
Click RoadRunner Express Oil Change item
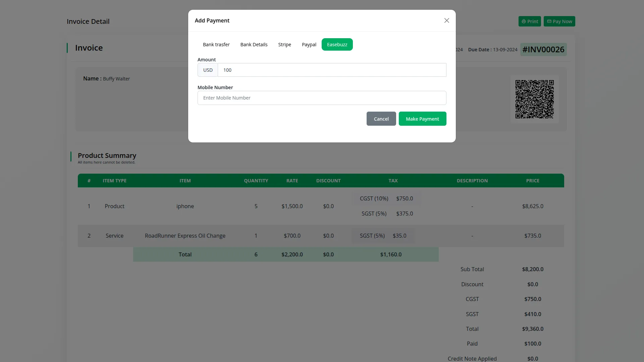pyautogui.click(x=185, y=236)
